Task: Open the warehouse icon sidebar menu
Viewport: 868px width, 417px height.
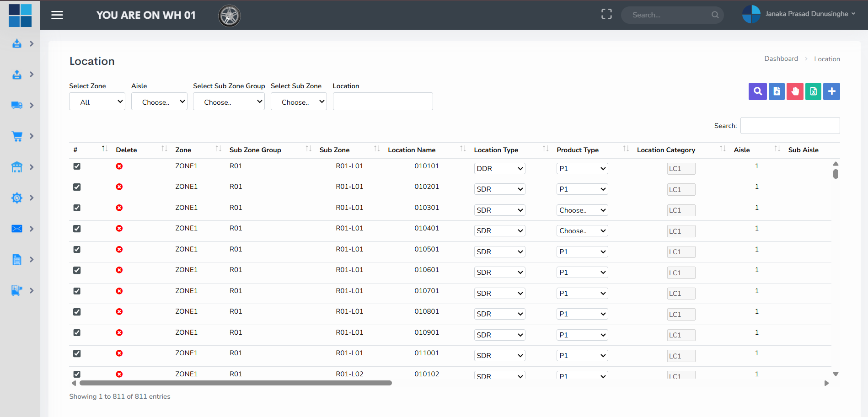Action: (x=17, y=167)
